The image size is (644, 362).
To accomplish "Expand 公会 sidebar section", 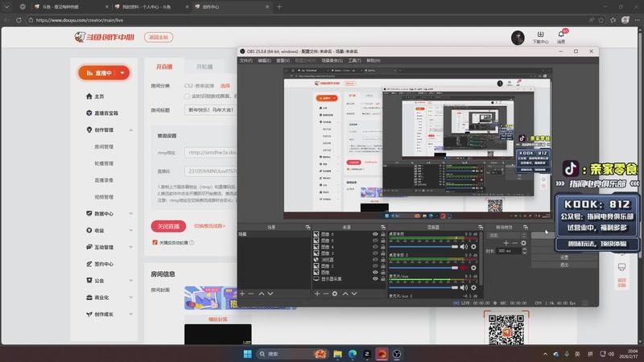I will [130, 281].
